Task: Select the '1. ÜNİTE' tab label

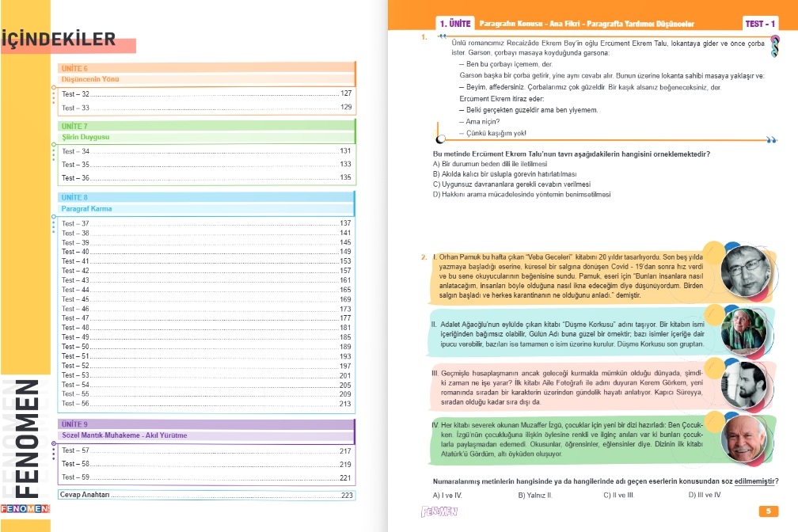Action: tap(455, 24)
